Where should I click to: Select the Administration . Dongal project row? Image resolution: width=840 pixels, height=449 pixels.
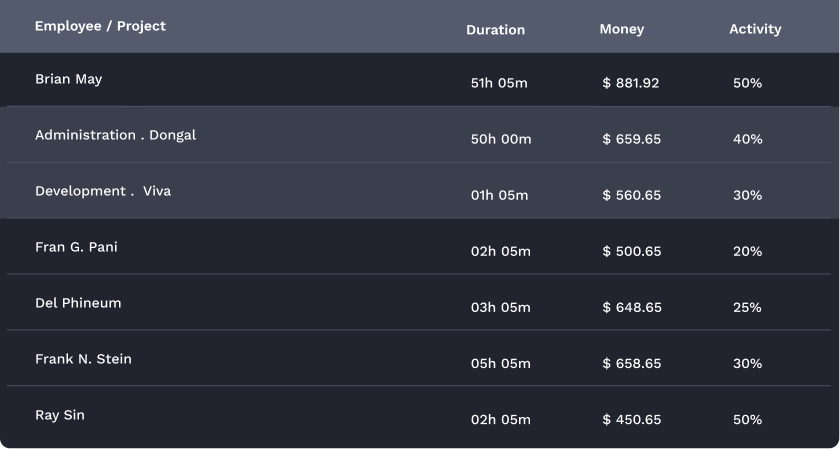coord(115,135)
